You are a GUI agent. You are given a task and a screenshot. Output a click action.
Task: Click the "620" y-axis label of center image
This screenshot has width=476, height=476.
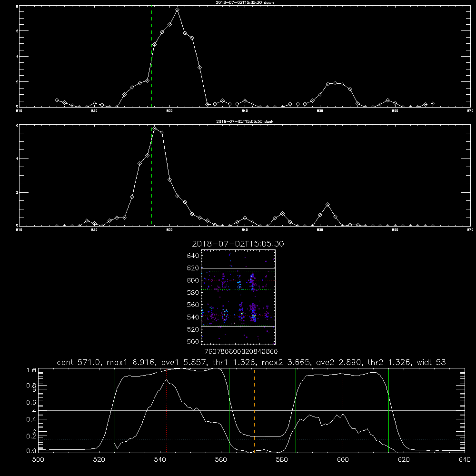click(193, 268)
